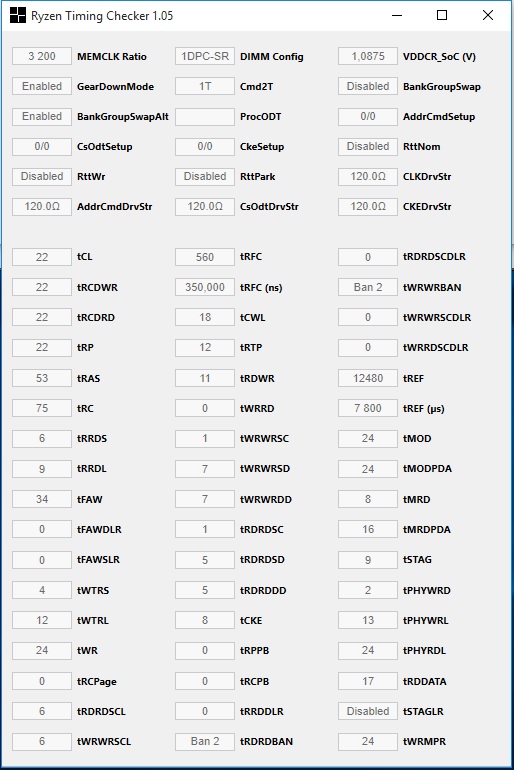Viewport: 514px width, 770px height.
Task: Select the tREF value field showing 12480
Action: [368, 378]
